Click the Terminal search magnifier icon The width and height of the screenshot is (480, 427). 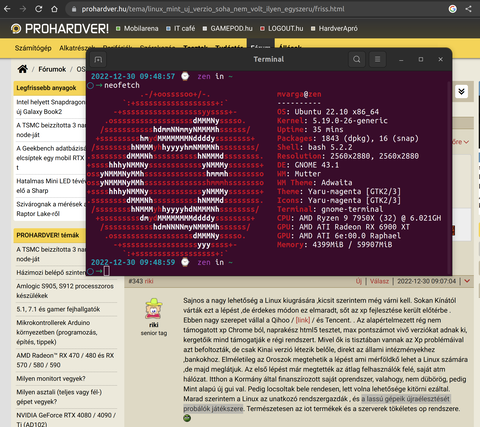tap(357, 59)
